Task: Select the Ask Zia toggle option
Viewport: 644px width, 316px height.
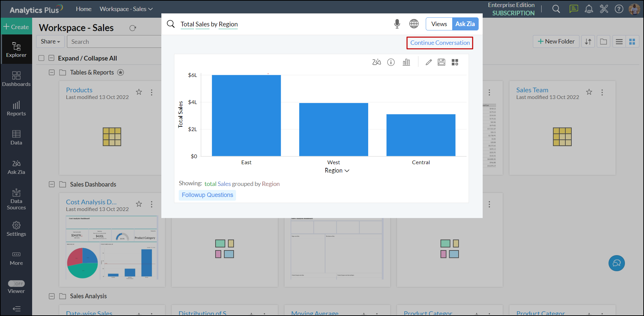Action: 465,24
